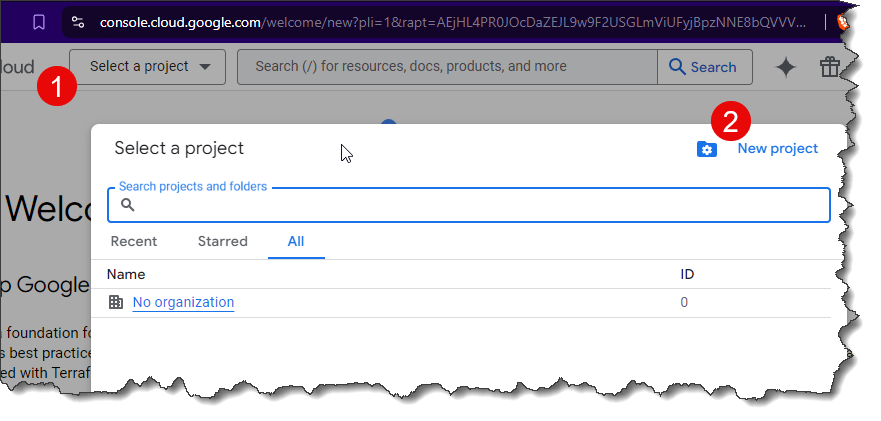The width and height of the screenshot is (881, 421).
Task: Click the browser address bar URL
Action: [x=452, y=22]
